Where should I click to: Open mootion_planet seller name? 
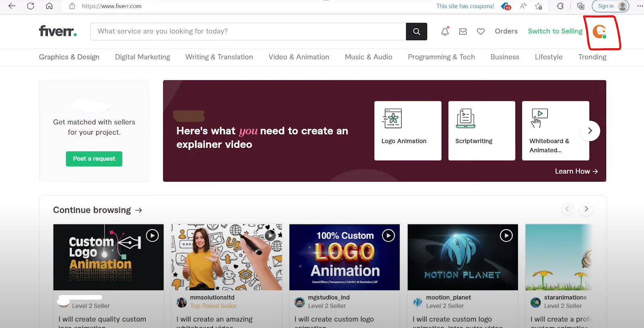coord(448,297)
